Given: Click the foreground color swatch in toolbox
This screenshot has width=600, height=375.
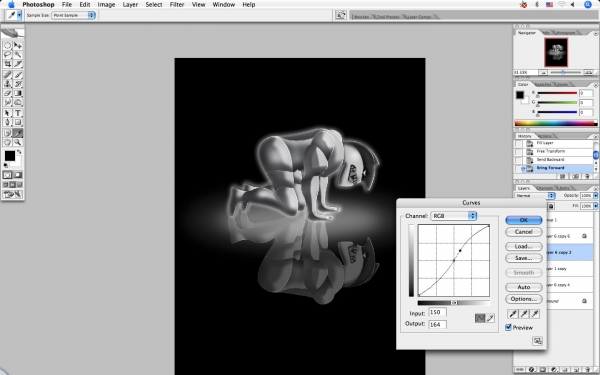Looking at the screenshot, I should pyautogui.click(x=10, y=156).
